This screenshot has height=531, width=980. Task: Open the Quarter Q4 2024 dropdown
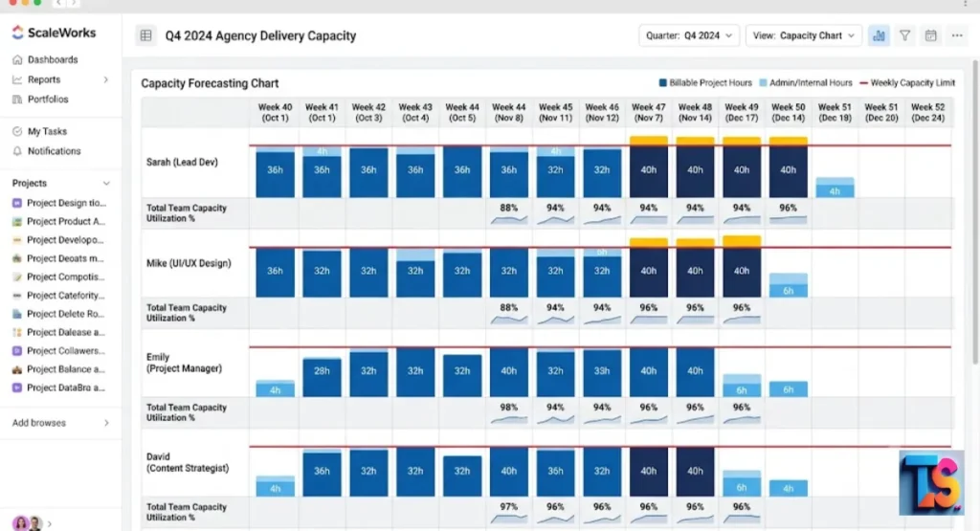pos(689,35)
